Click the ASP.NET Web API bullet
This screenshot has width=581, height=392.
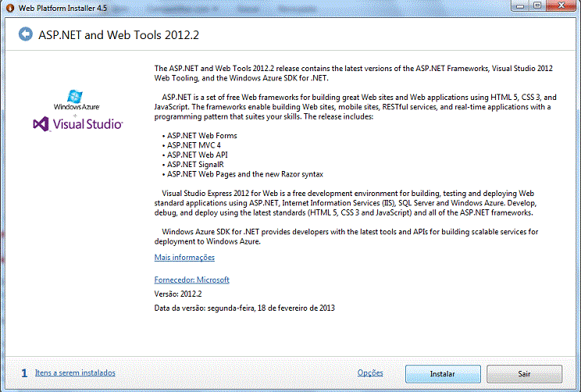[197, 155]
